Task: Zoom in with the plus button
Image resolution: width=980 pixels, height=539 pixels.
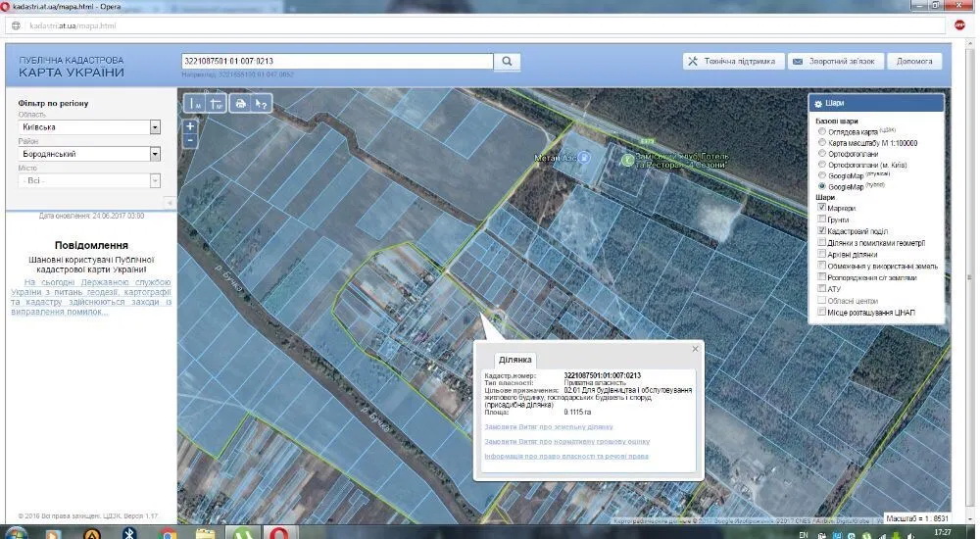Action: 190,126
